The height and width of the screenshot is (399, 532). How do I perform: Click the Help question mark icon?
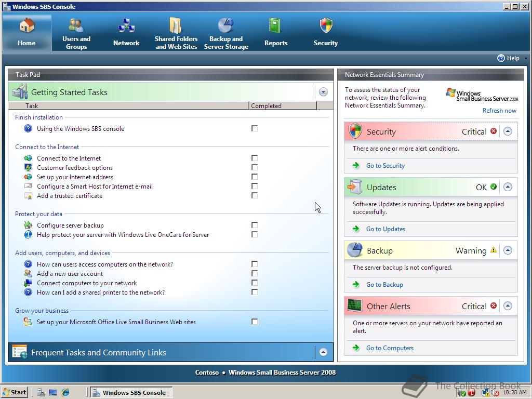click(501, 58)
